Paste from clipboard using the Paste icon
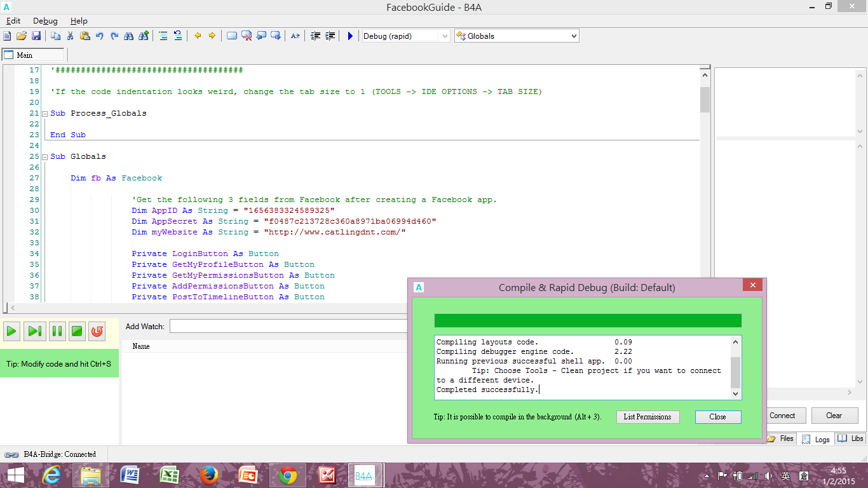The height and width of the screenshot is (488, 868). click(85, 36)
